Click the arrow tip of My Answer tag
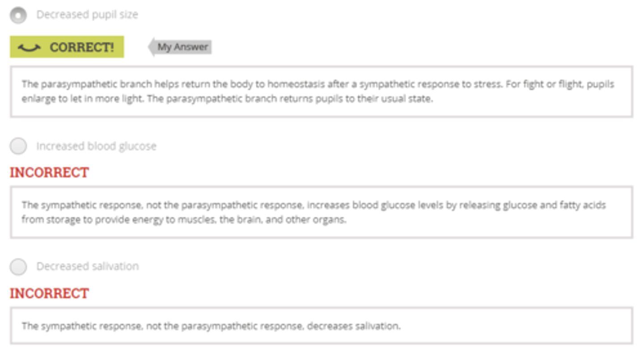Image resolution: width=644 pixels, height=356 pixels. 151,47
